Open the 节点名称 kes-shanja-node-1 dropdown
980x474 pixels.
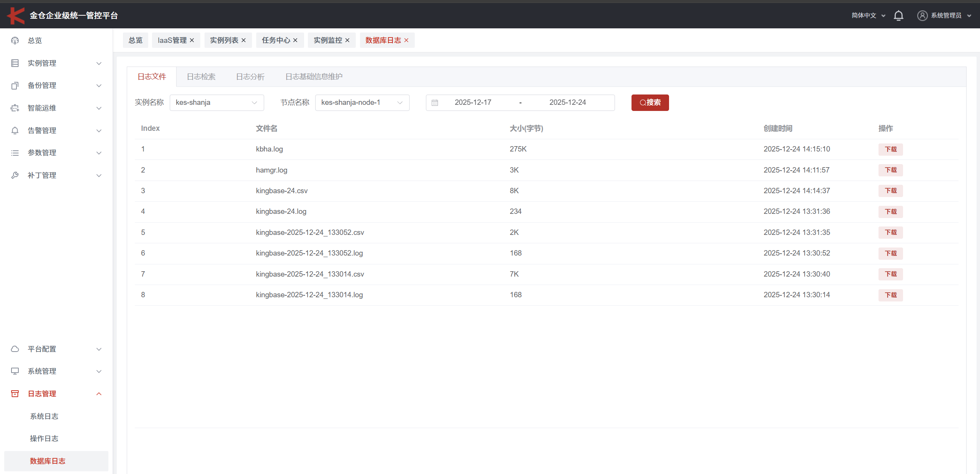(x=362, y=103)
